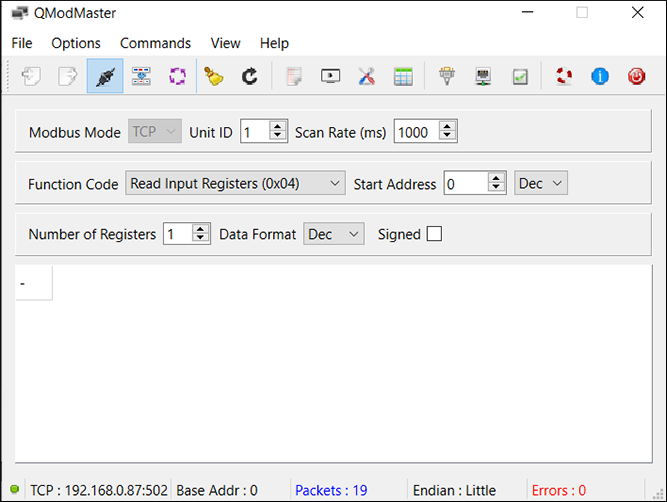Open the blue About info icon
Screen dimensions: 667x502
600,77
